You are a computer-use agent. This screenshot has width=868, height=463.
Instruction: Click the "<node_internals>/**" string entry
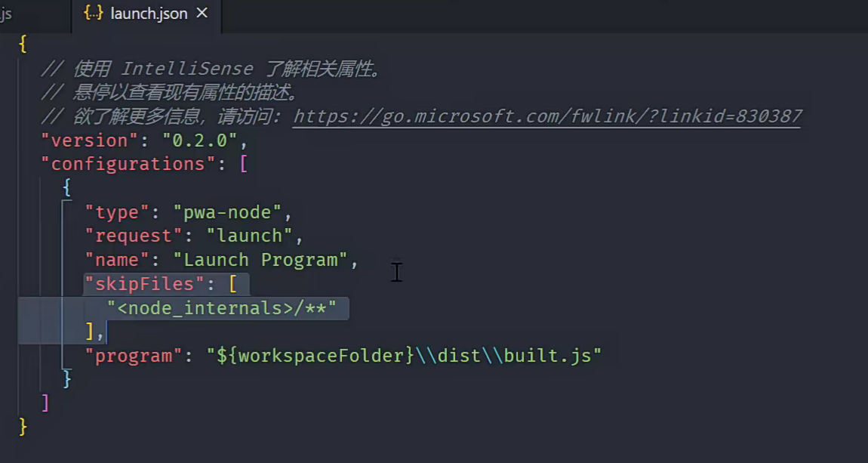click(x=225, y=308)
